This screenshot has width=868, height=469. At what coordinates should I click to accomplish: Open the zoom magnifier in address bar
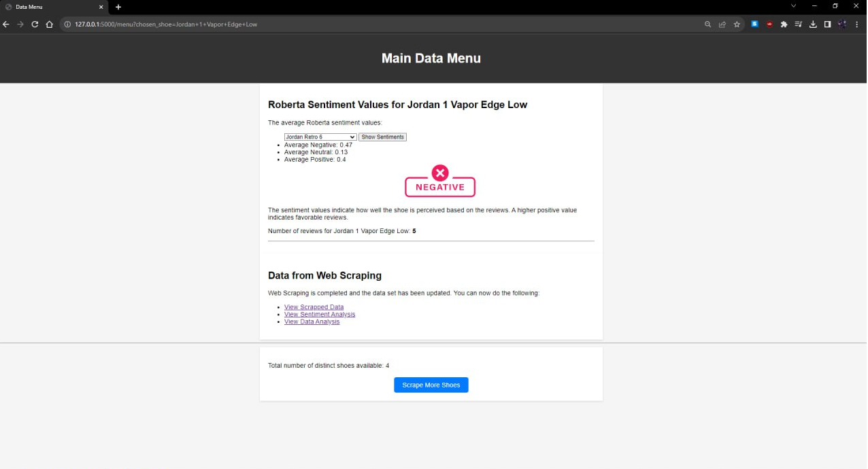point(708,24)
